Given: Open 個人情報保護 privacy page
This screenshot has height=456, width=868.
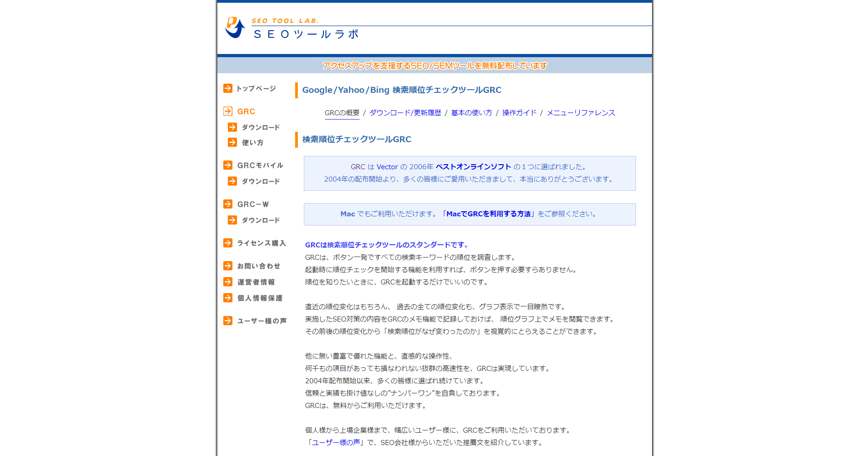Looking at the screenshot, I should (260, 298).
